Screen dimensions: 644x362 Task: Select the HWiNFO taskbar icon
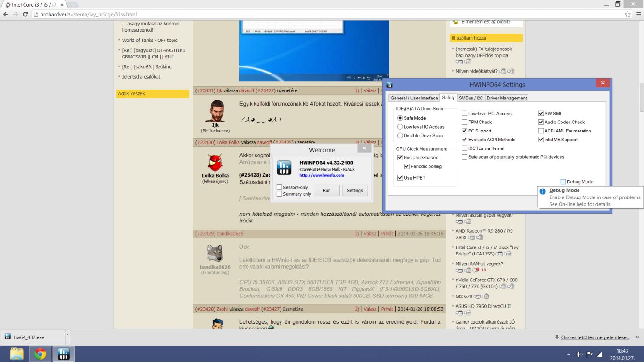[x=64, y=354]
